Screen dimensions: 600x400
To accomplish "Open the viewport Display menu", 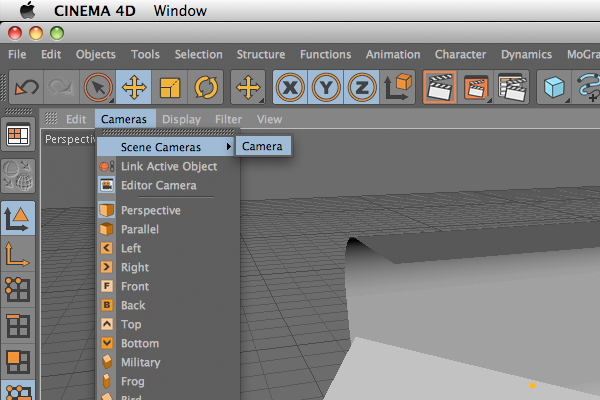I will (x=181, y=119).
